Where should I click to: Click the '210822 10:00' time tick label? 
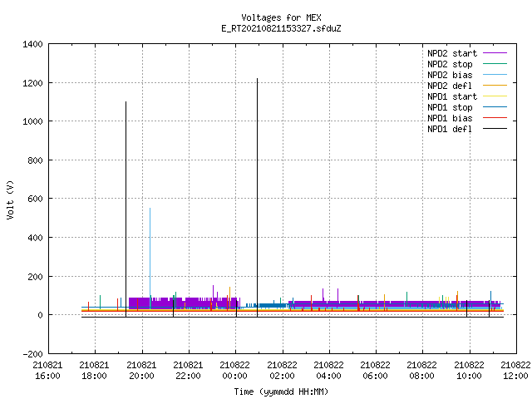pos(469,371)
